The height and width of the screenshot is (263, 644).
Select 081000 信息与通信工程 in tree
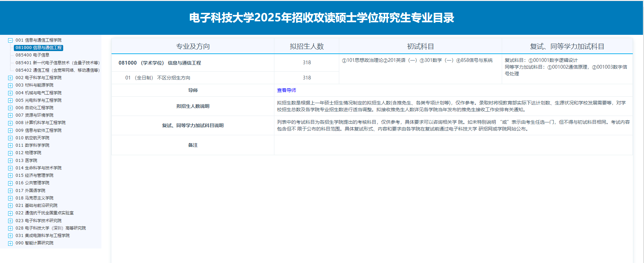pos(39,48)
